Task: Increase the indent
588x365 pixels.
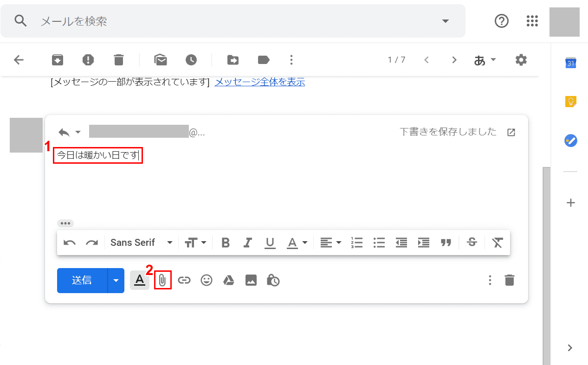Action: pos(424,243)
